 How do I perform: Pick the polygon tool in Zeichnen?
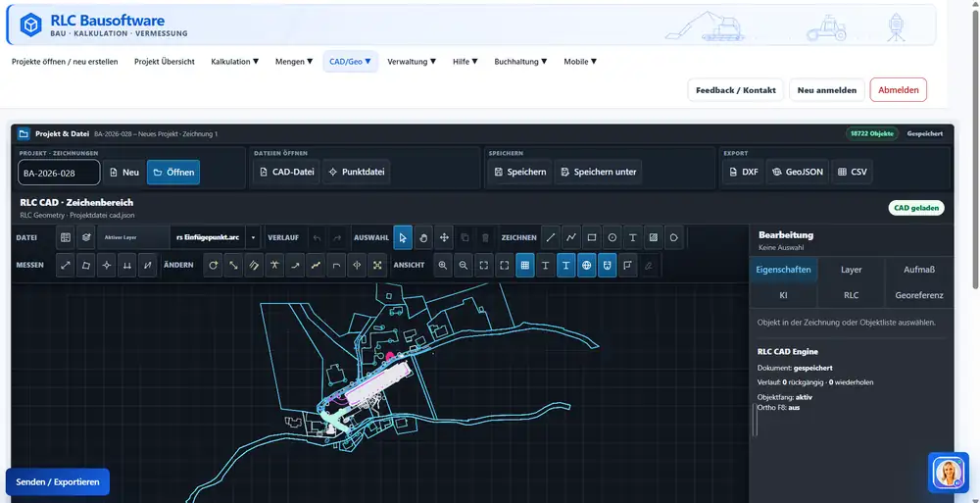click(674, 237)
